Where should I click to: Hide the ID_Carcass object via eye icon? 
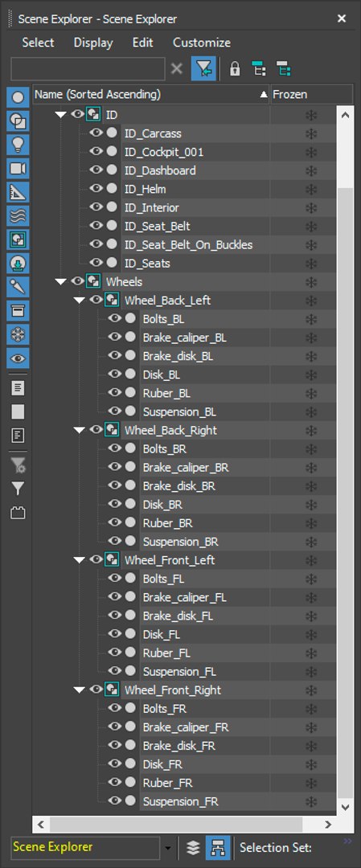[96, 133]
